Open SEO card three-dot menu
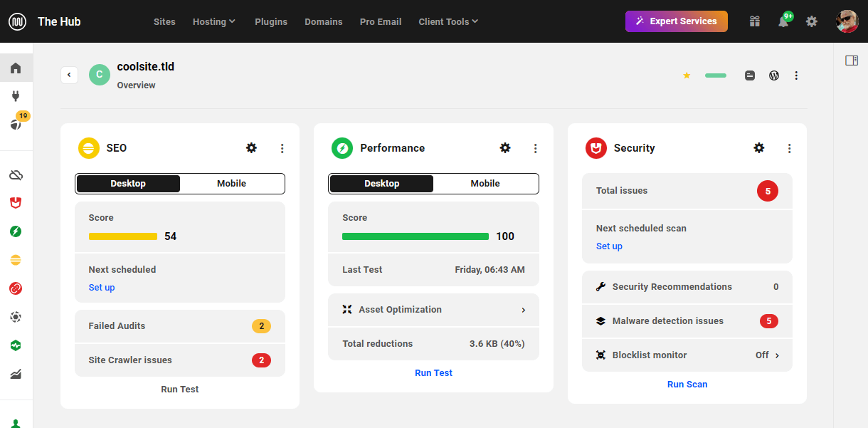 (x=282, y=148)
